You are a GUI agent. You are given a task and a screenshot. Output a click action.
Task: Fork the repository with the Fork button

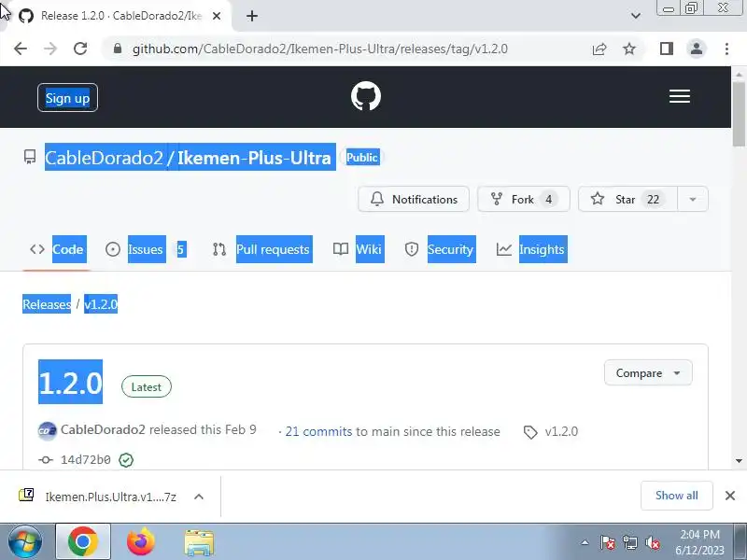pos(524,199)
